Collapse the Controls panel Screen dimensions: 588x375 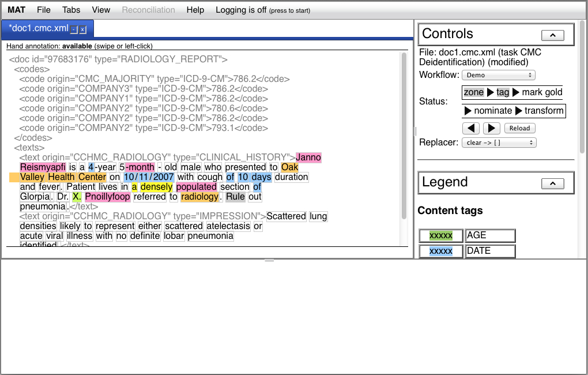coord(552,35)
